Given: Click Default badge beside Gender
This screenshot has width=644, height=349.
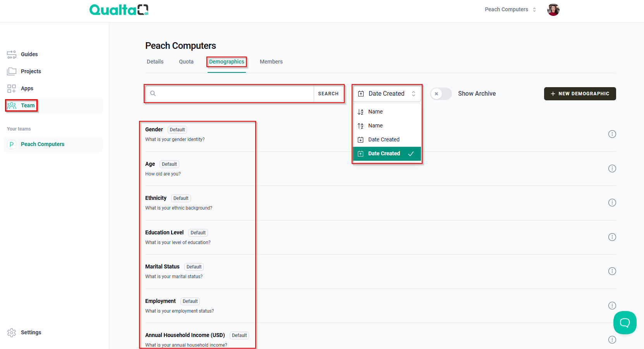Looking at the screenshot, I should point(177,130).
